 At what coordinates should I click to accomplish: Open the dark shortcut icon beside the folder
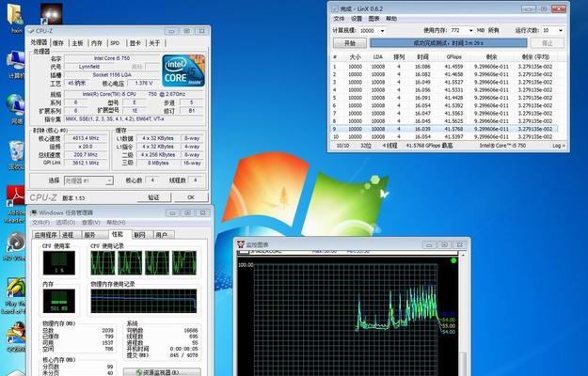click(x=51, y=13)
